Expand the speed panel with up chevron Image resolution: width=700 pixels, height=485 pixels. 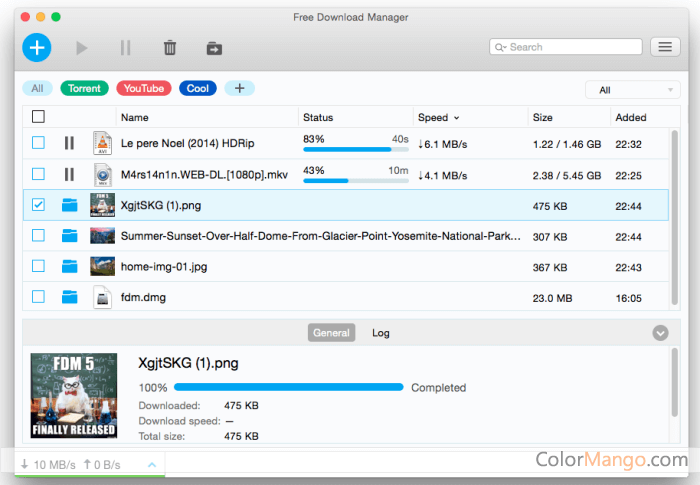152,465
